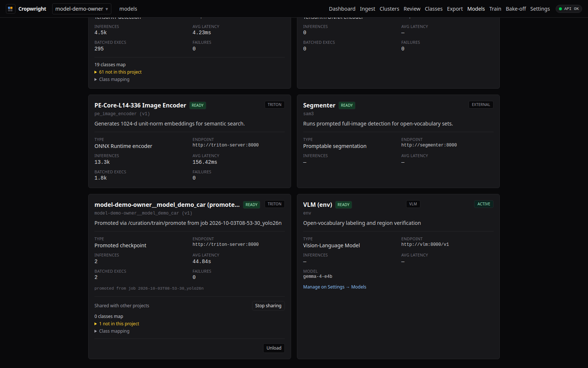Click the Segmenter endpoint http://segmenter:8000
This screenshot has width=588, height=368.
[429, 145]
